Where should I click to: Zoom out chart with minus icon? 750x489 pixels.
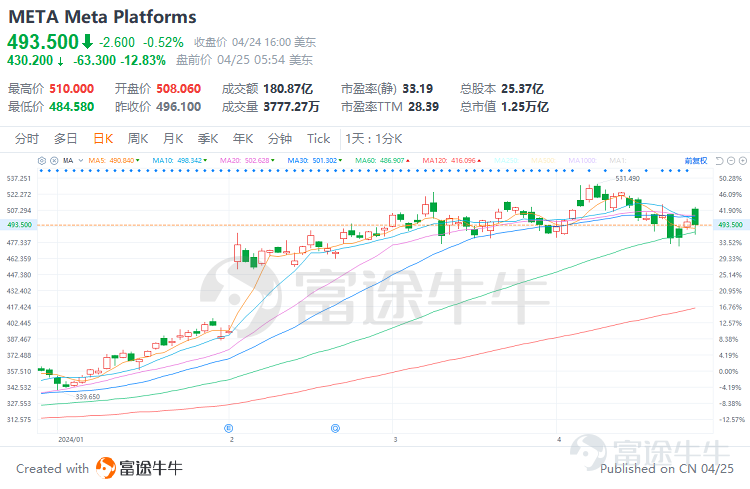(x=731, y=161)
